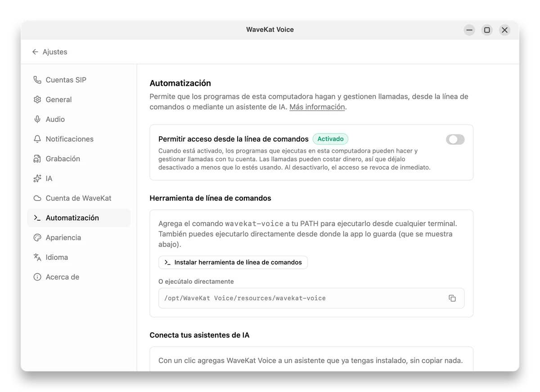540x392 pixels.
Task: Click Instalar herramienta de línea de comandos button
Action: [233, 263]
